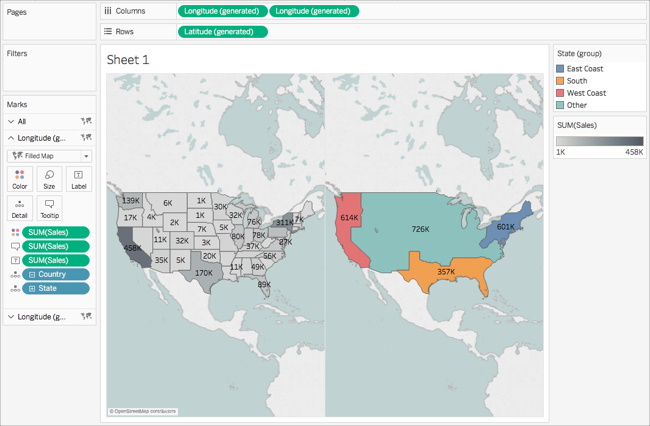Click the East Coast legend color swatch
Viewport: 650px width, 426px height.
(x=560, y=69)
